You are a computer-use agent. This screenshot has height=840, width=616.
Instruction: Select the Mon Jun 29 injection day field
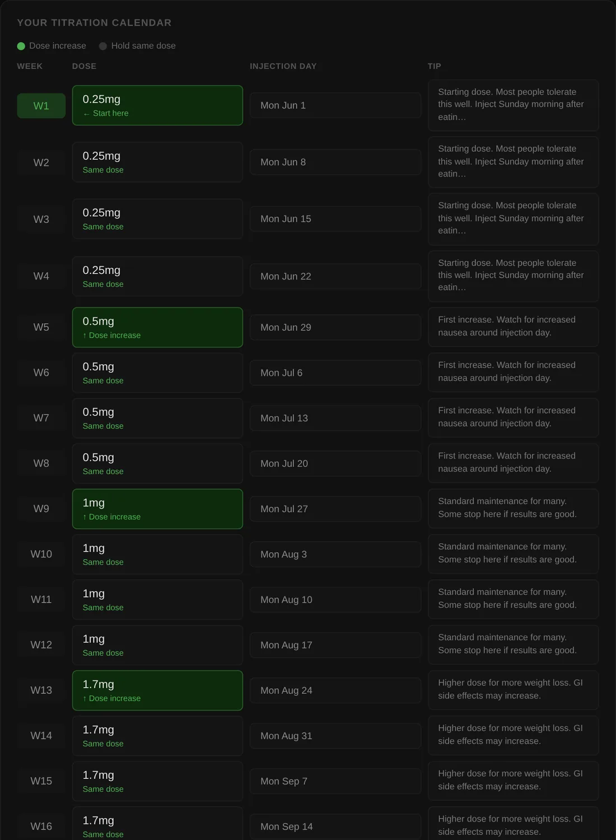335,328
